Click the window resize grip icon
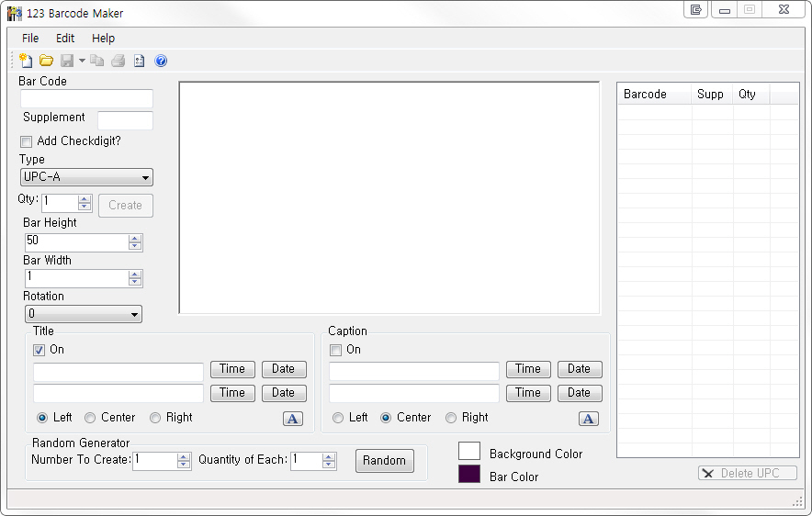The image size is (812, 516). coord(797,501)
